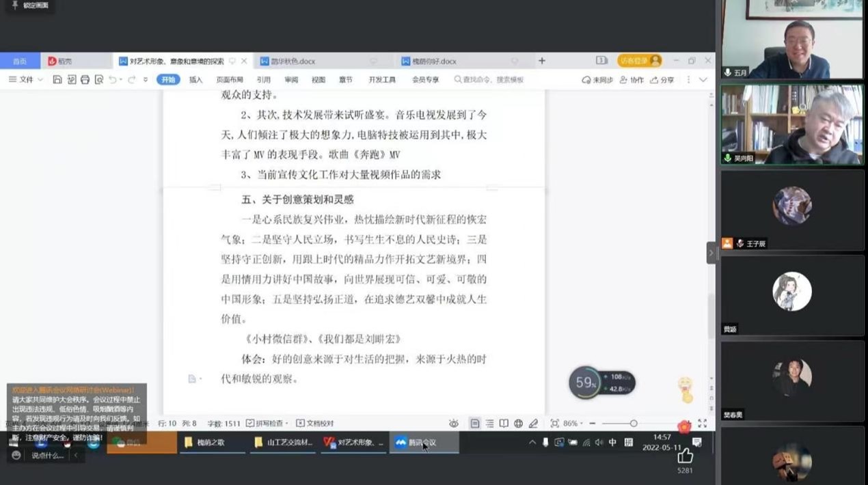Switch to outline view icon
The height and width of the screenshot is (485, 868).
coord(489,424)
